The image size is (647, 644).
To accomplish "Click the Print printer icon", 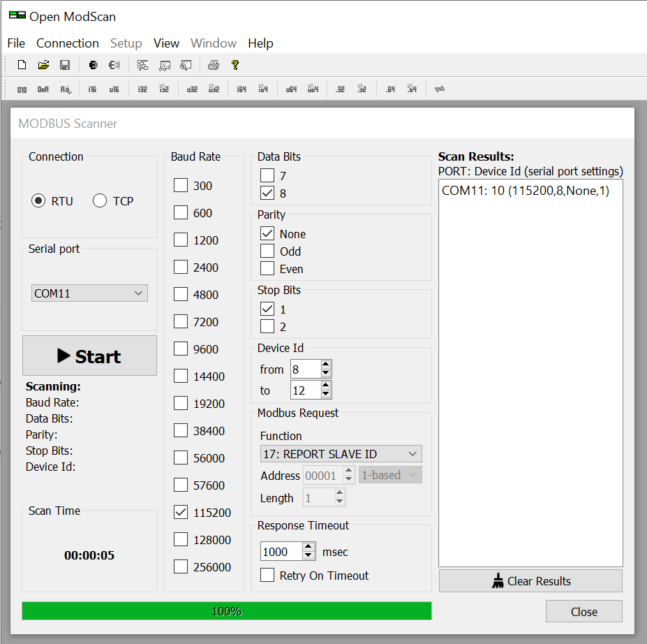I will (x=214, y=65).
